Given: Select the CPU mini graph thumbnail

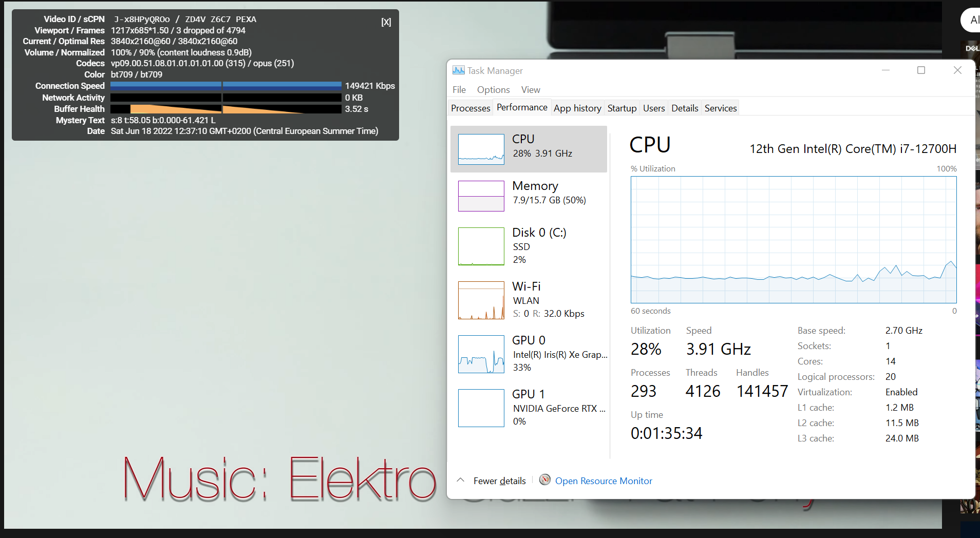Looking at the screenshot, I should pyautogui.click(x=481, y=149).
